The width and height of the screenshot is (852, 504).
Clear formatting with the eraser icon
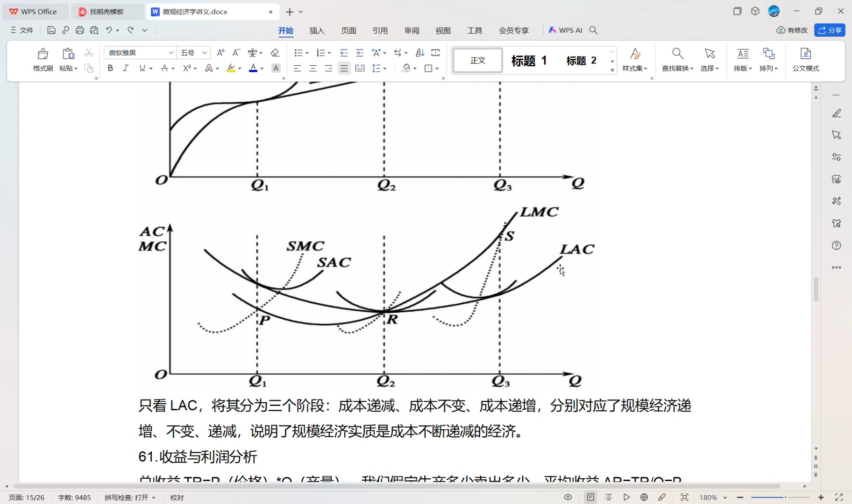click(275, 52)
